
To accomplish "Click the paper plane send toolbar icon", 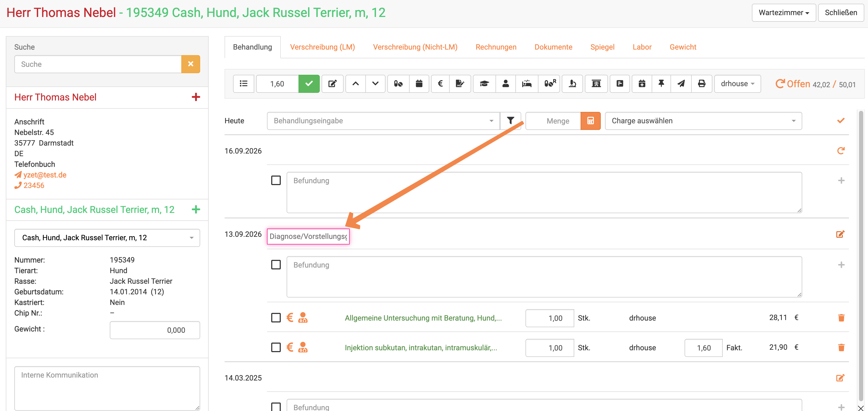I will [681, 84].
